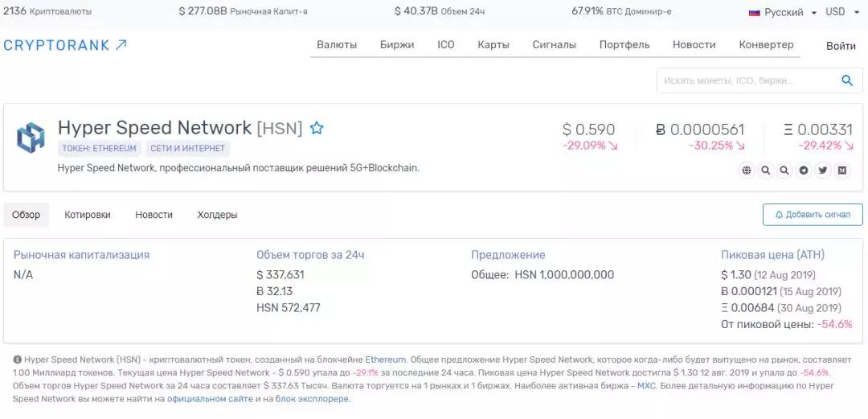Viewport: 868px width, 419px height.
Task: Open the Биржи menu
Action: click(x=397, y=45)
